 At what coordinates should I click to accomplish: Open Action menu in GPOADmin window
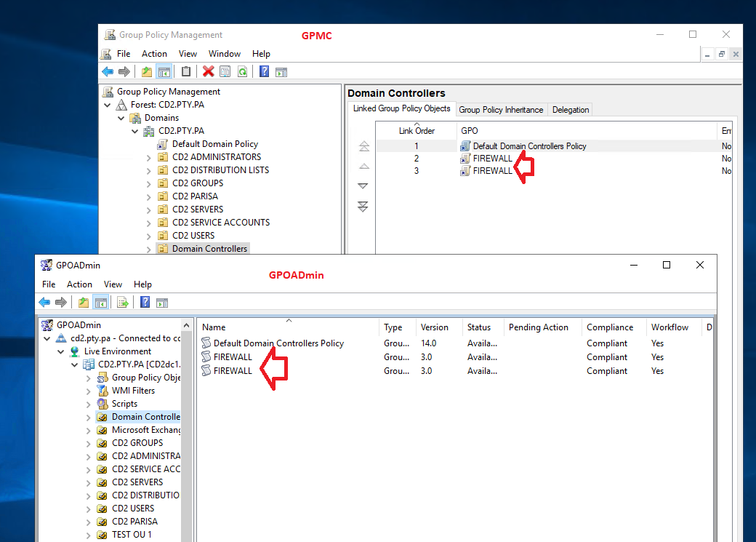79,284
